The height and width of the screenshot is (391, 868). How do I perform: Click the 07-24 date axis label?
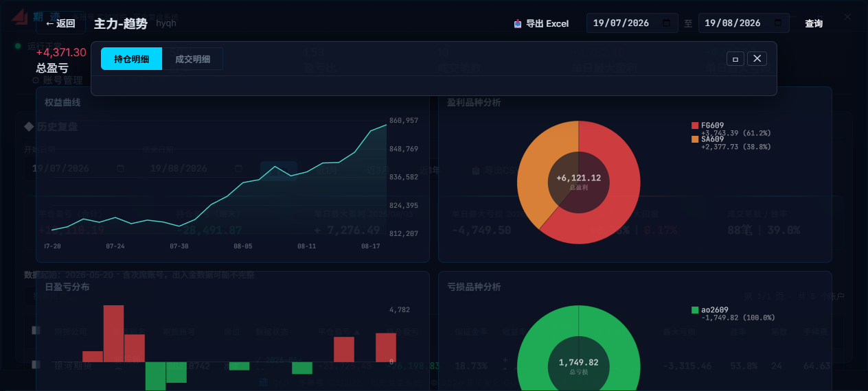pos(115,246)
